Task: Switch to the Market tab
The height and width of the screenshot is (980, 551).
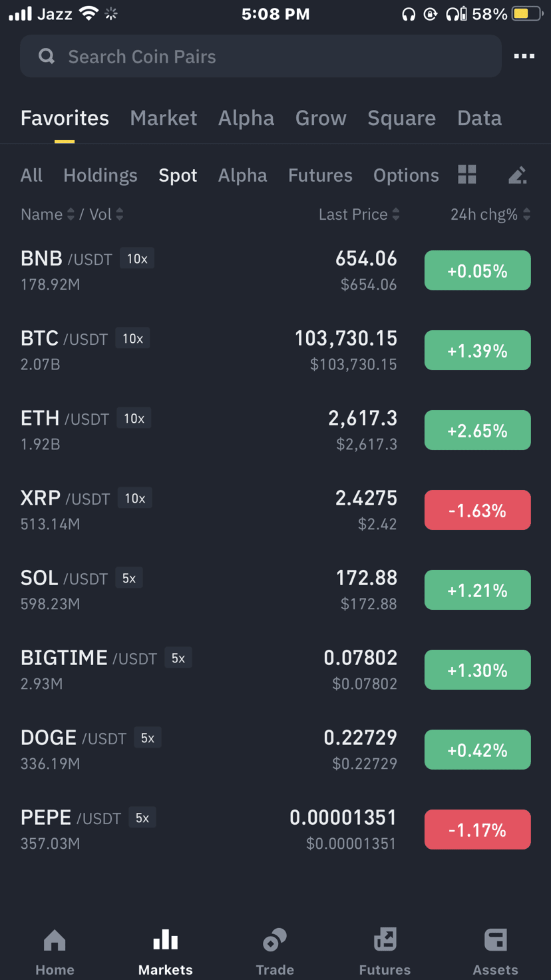Action: pyautogui.click(x=164, y=118)
